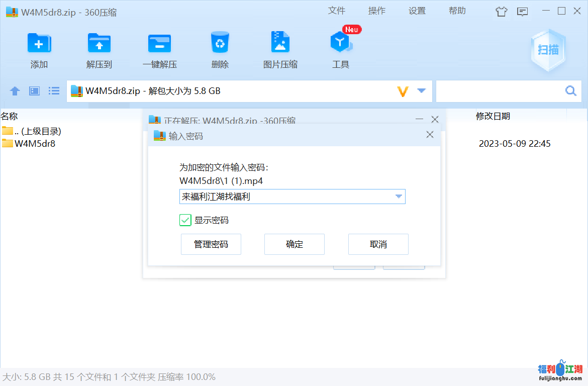Click the 解压到 (Extract to) icon

pos(99,44)
